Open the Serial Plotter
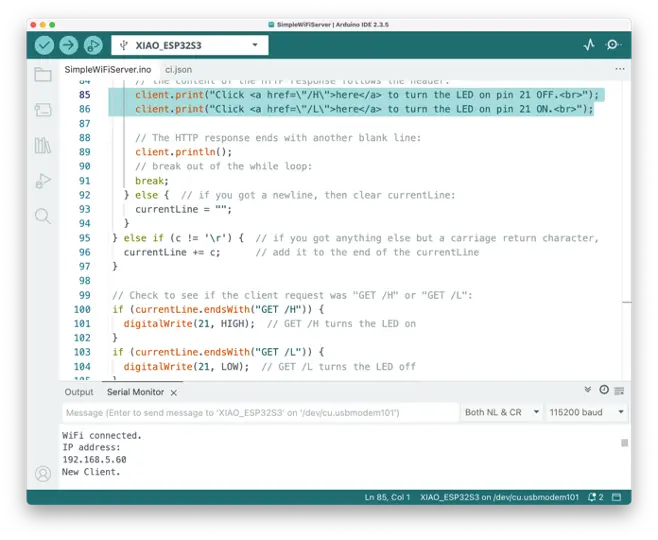658x540 pixels. (589, 45)
